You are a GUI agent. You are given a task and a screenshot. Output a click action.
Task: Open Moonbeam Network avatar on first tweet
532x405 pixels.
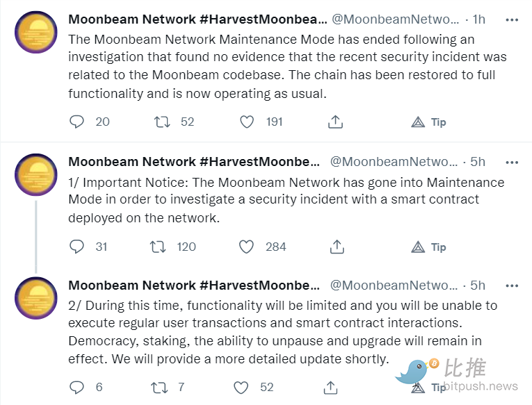coord(36,32)
